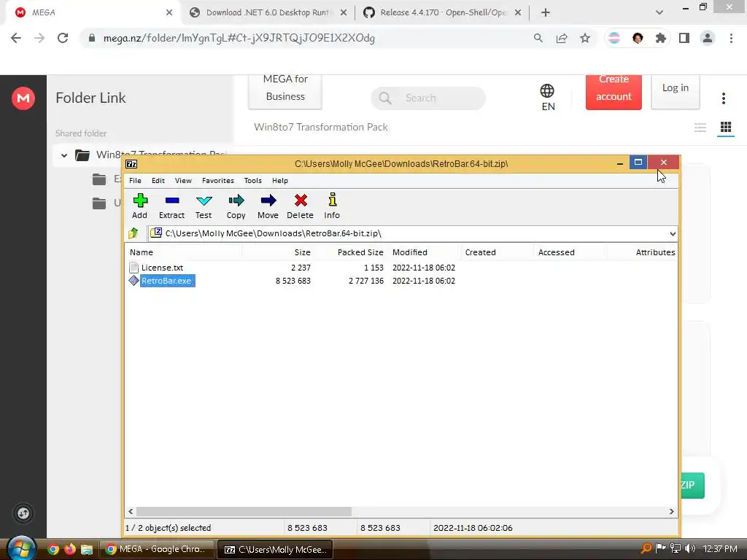Delete the selected file via Delete icon
Image resolution: width=747 pixels, height=560 pixels.
coord(300,206)
